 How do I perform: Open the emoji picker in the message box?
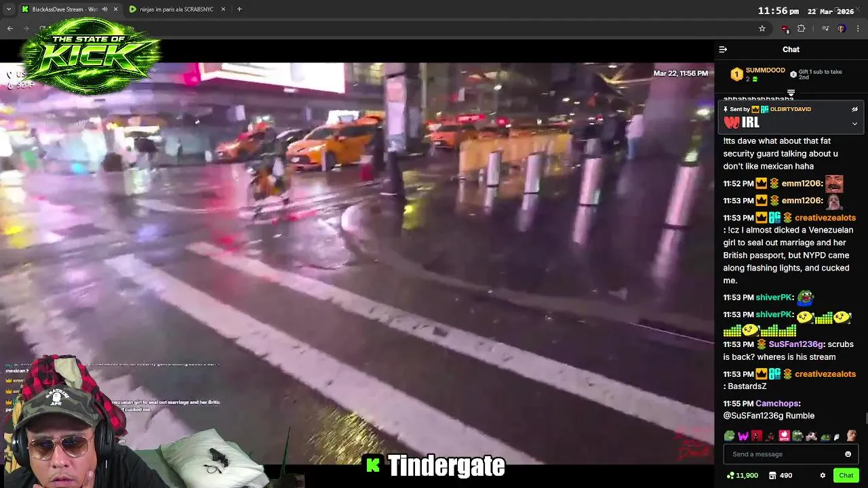pos(848,454)
